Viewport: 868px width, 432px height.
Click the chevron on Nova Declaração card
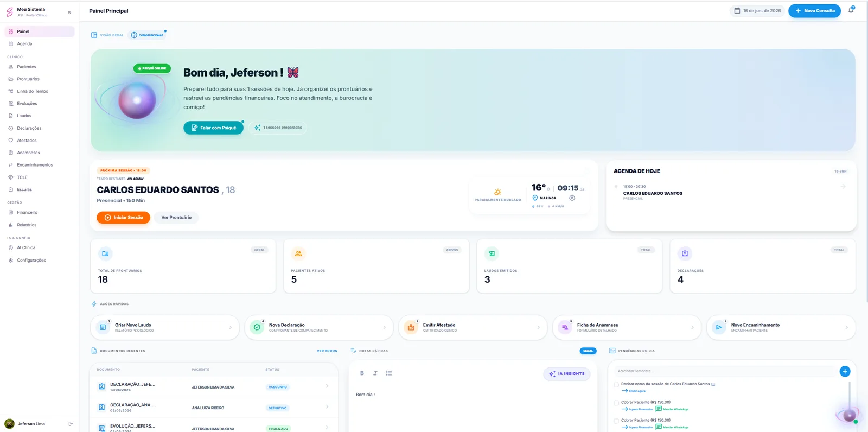point(385,327)
